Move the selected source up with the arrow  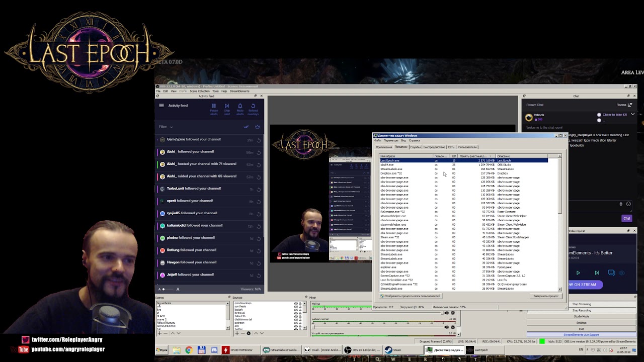(256, 333)
